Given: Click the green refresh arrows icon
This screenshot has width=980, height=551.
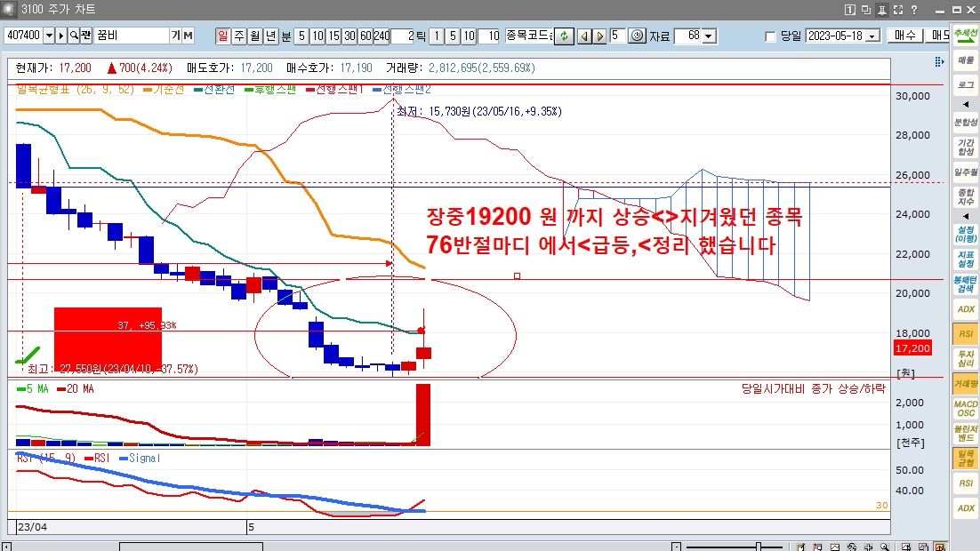Looking at the screenshot, I should (564, 36).
